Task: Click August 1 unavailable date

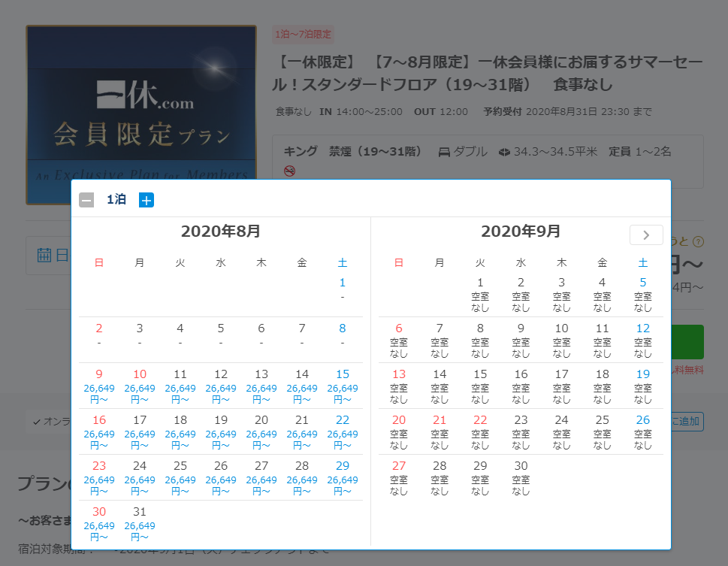Action: (x=342, y=289)
